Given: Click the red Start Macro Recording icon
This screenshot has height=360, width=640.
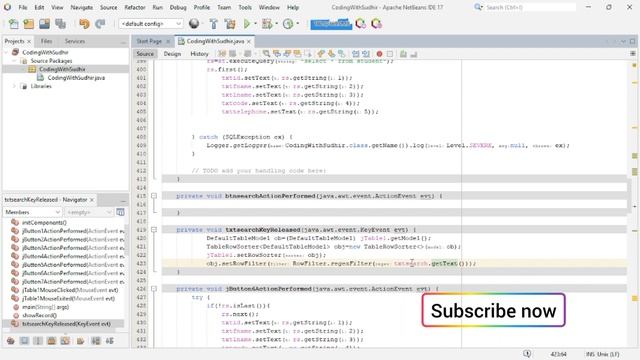Looking at the screenshot, I should [x=379, y=54].
